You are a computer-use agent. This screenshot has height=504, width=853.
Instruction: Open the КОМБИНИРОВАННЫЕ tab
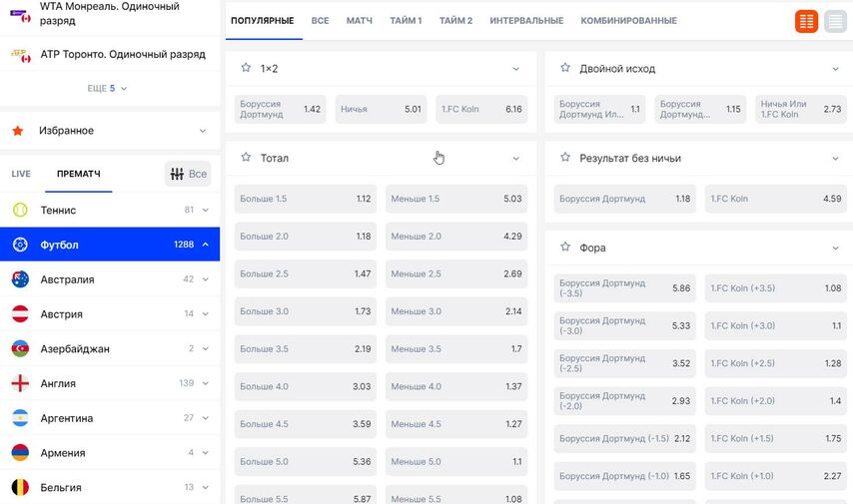click(629, 21)
